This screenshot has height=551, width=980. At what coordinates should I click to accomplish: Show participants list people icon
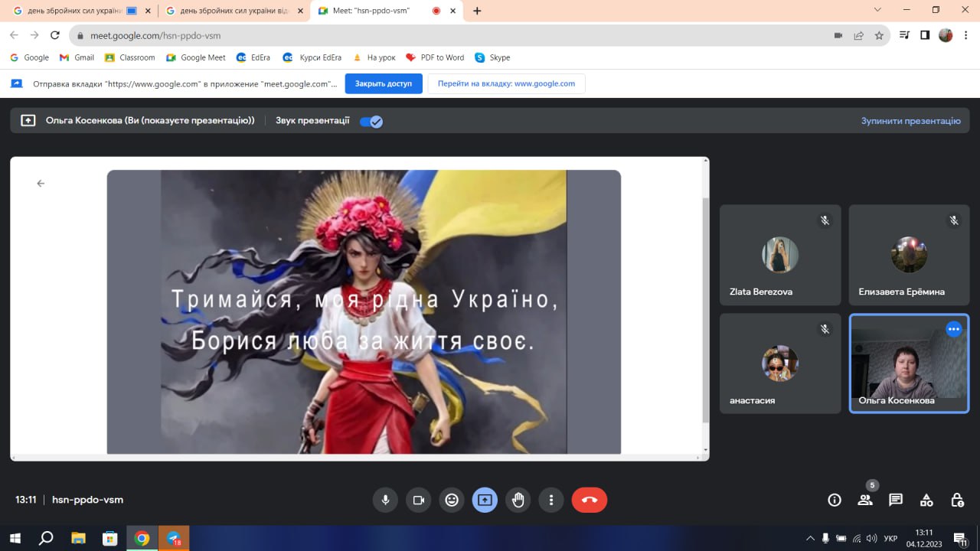[865, 500]
